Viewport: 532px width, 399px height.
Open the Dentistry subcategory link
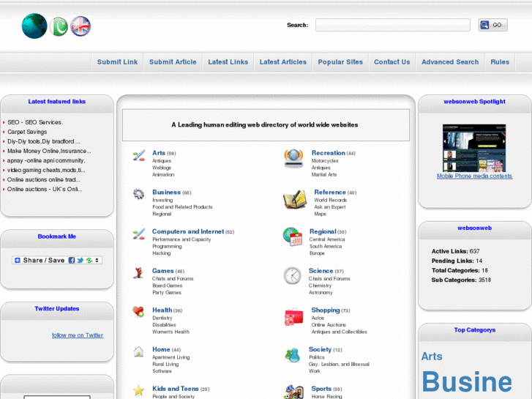pyautogui.click(x=162, y=318)
